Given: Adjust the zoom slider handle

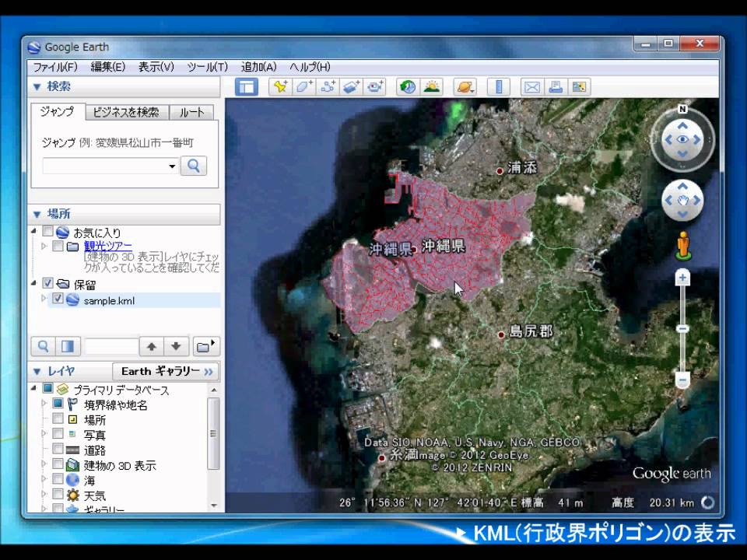Looking at the screenshot, I should 682,329.
